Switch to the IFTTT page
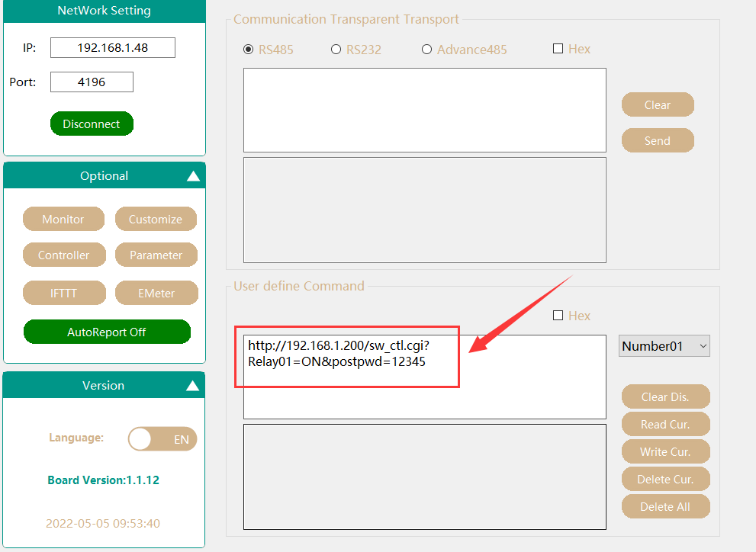This screenshot has height=552, width=756. pos(63,293)
